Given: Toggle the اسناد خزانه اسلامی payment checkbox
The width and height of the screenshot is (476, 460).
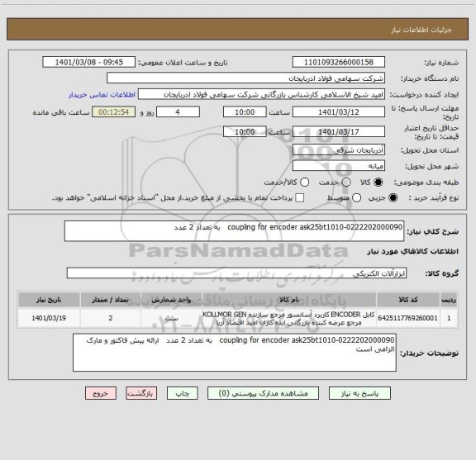Looking at the screenshot, I should click(300, 198).
